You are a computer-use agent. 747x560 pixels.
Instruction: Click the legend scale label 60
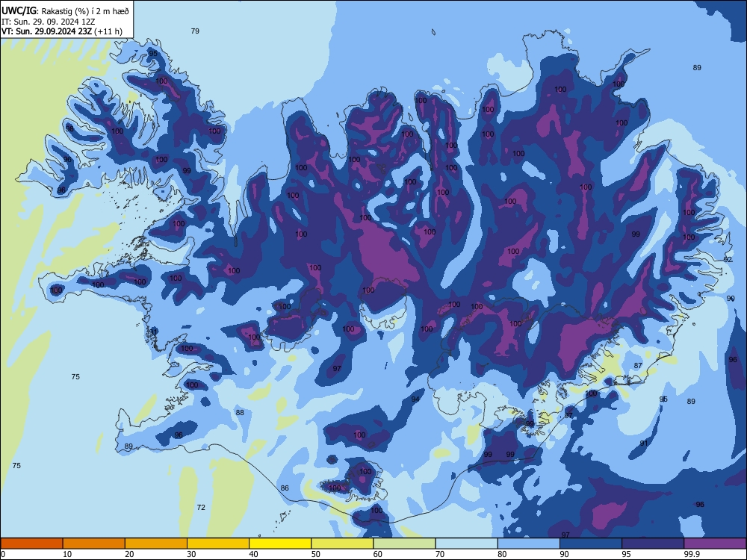(378, 554)
